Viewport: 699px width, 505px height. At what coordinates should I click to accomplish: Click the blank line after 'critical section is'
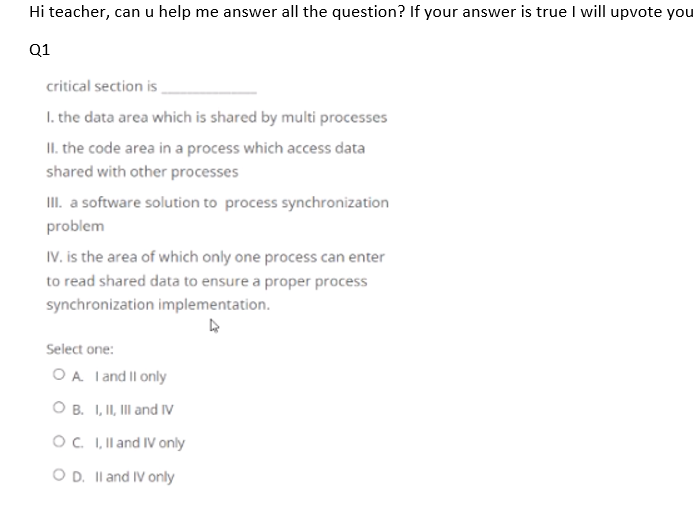click(209, 91)
